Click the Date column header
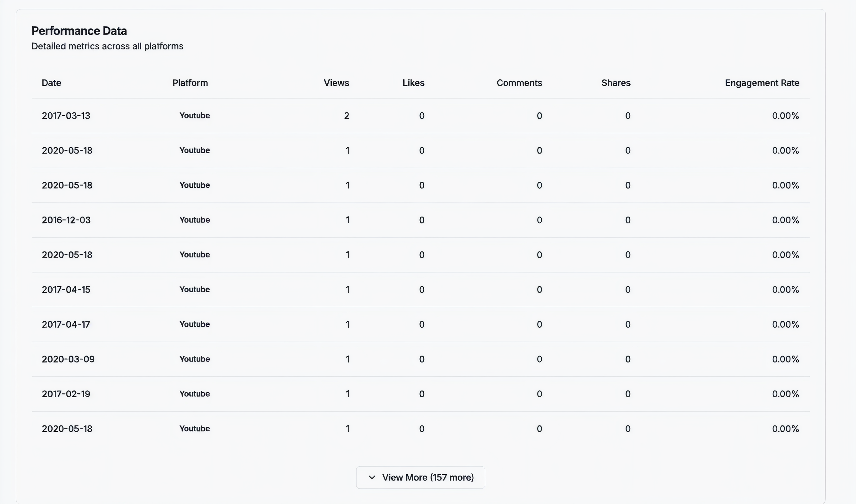Image resolution: width=856 pixels, height=504 pixels. pos(51,83)
